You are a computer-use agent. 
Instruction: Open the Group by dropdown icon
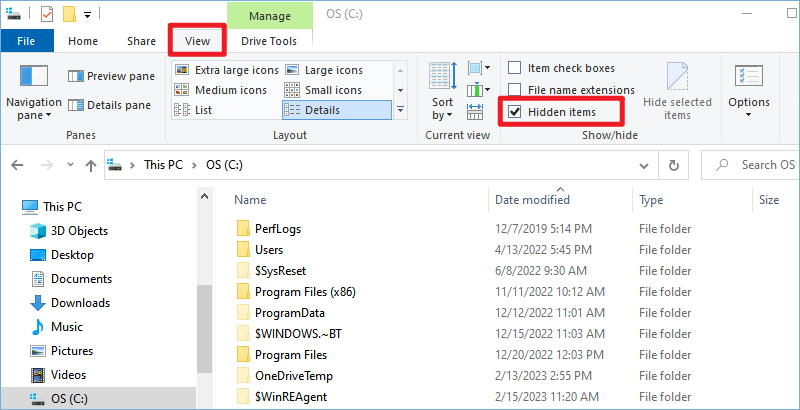(479, 67)
